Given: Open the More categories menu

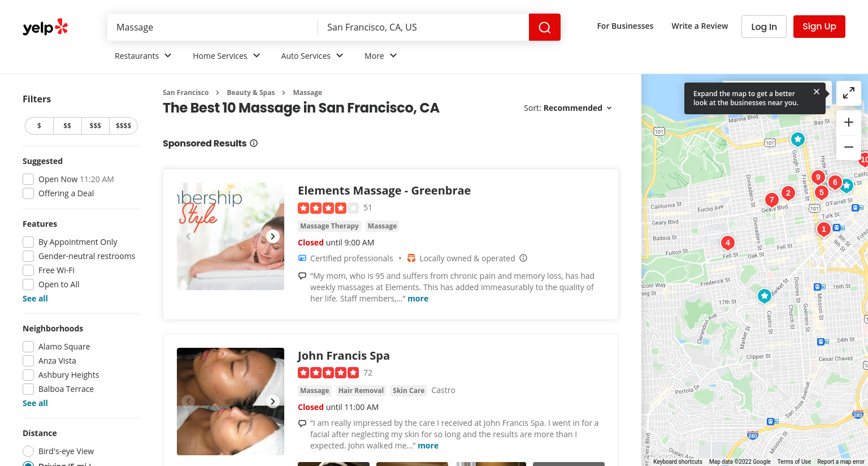Looking at the screenshot, I should 380,55.
